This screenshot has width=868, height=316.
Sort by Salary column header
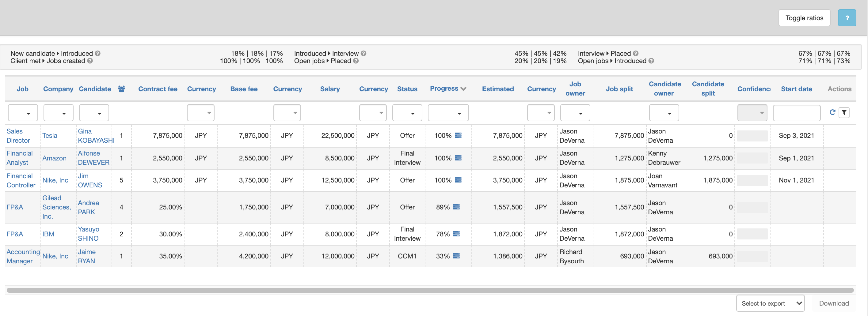point(330,89)
